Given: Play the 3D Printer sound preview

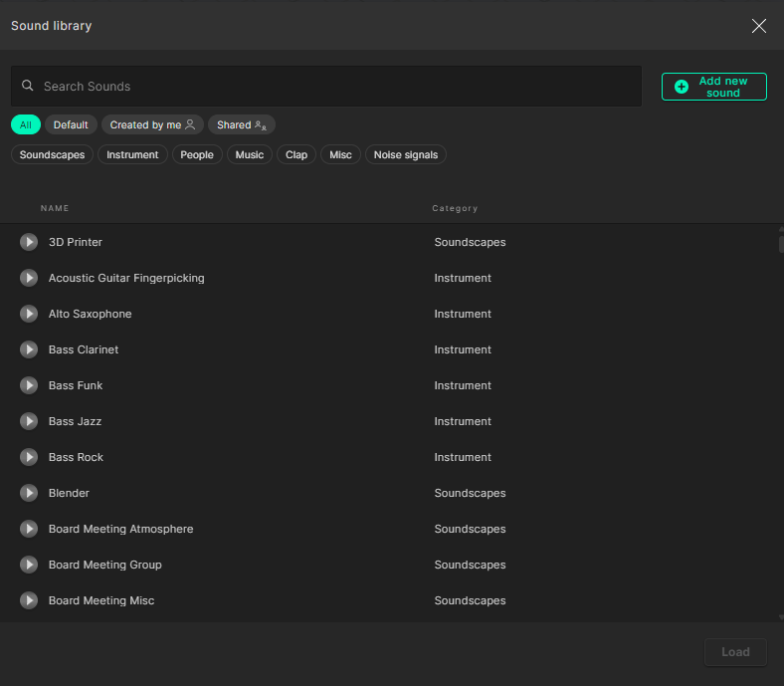Looking at the screenshot, I should coord(29,242).
